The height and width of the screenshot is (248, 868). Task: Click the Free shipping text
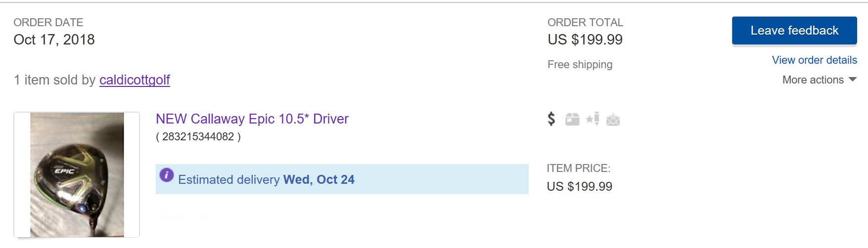pyautogui.click(x=580, y=65)
